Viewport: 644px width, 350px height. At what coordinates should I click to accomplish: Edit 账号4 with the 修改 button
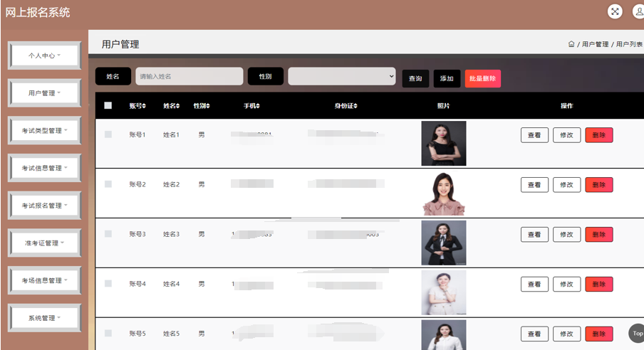[567, 284]
